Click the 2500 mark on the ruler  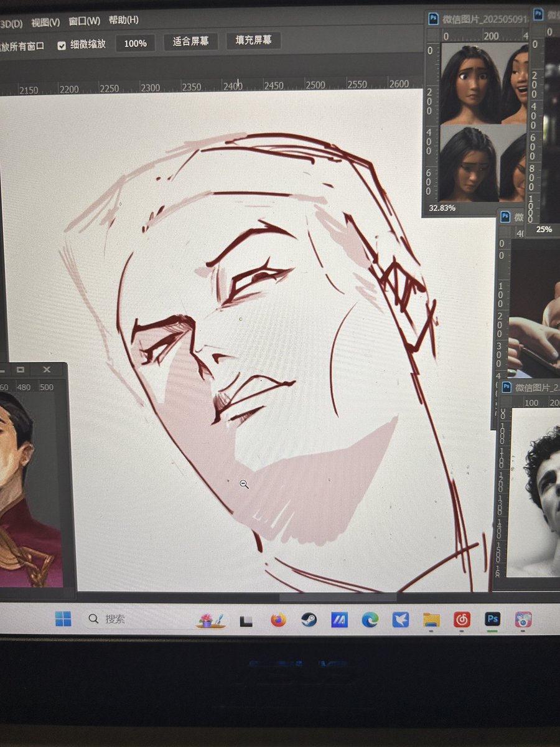click(x=315, y=84)
